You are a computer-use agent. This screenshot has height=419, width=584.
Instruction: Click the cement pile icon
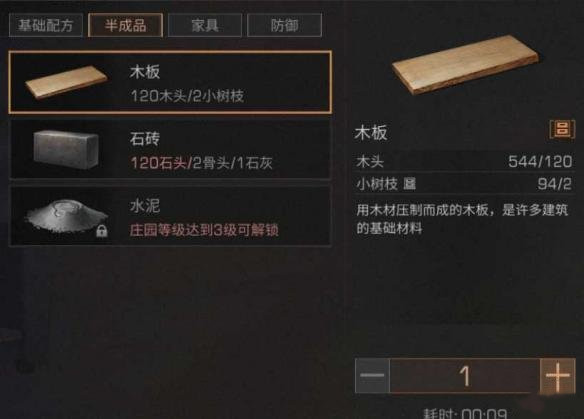[66, 217]
